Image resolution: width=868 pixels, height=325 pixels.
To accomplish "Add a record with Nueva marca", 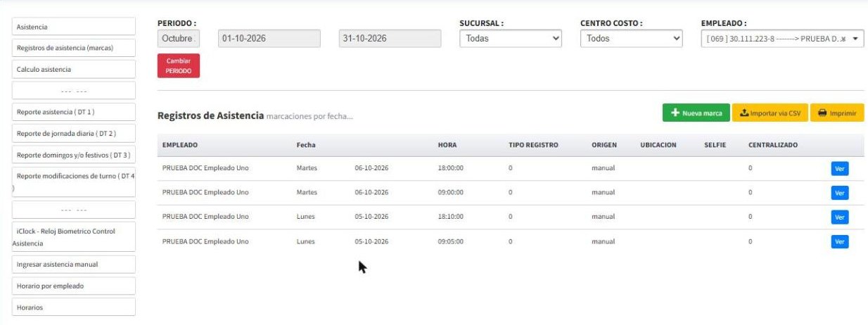I will [x=696, y=113].
